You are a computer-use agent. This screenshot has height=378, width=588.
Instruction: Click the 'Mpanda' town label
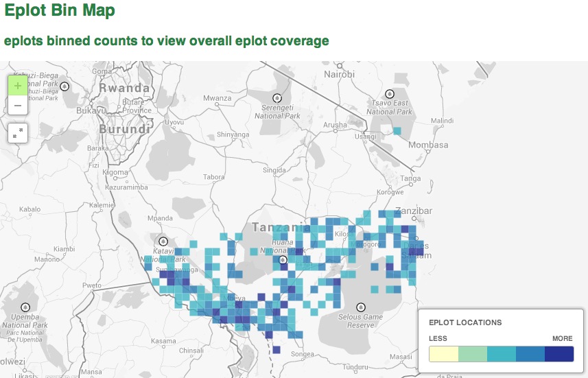coord(160,218)
